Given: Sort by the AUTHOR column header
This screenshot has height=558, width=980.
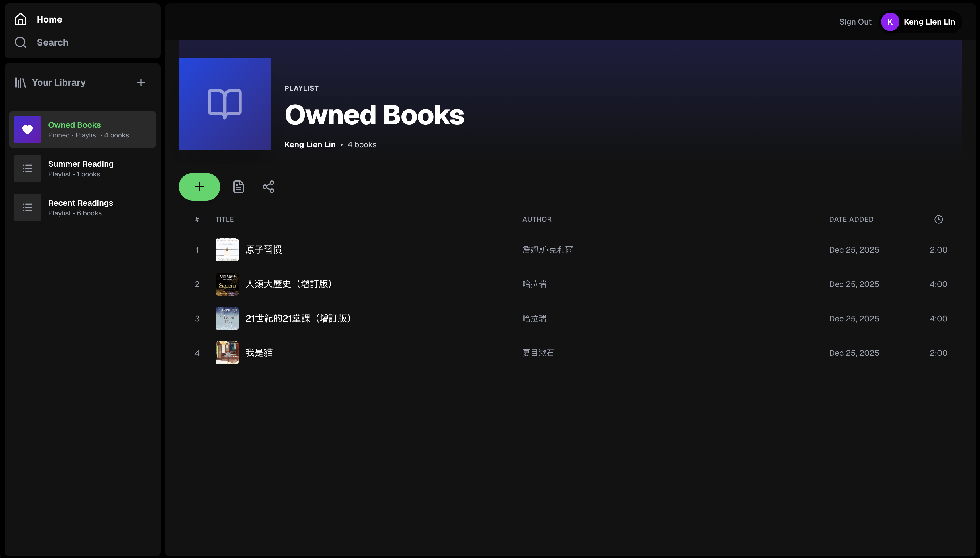Looking at the screenshot, I should point(537,219).
